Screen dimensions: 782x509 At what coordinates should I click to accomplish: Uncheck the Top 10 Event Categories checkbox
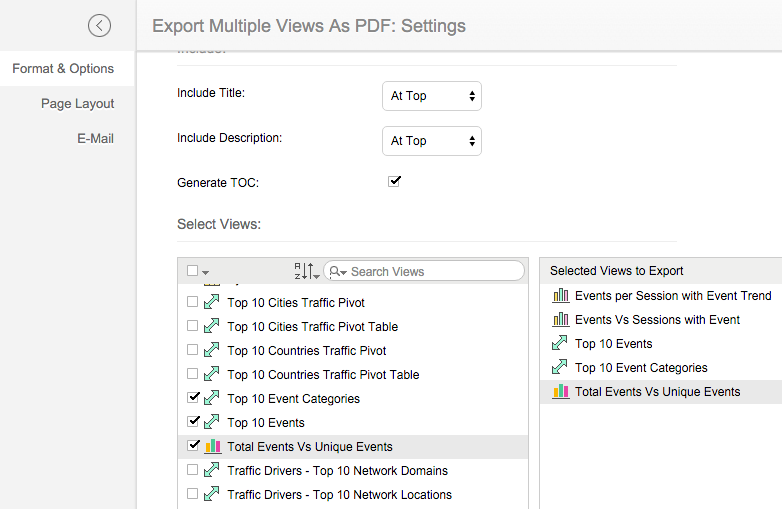tap(193, 398)
